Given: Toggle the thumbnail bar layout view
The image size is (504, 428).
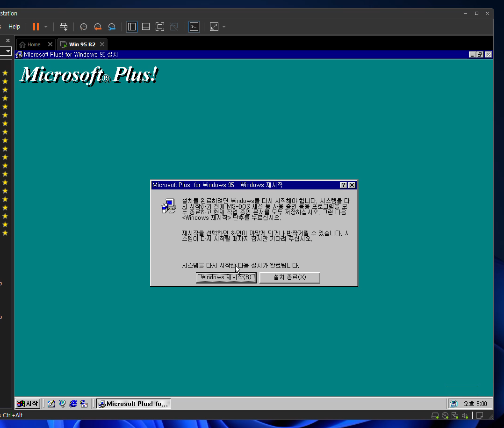Looking at the screenshot, I should coord(145,27).
